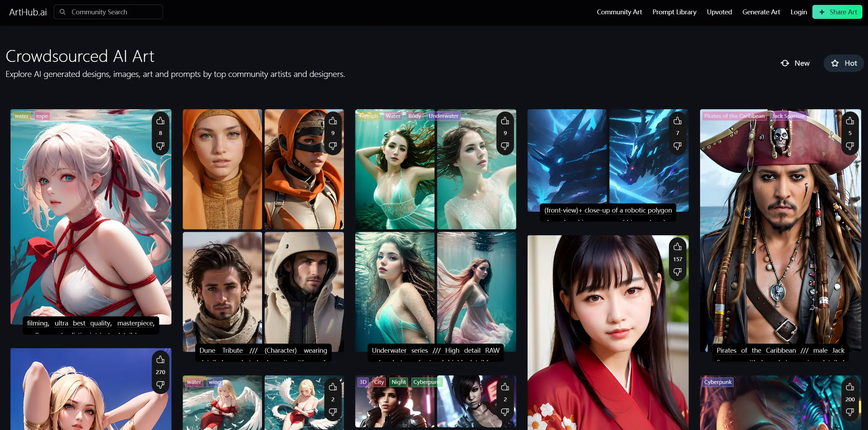
Task: Sort artworks by Hot
Action: (x=844, y=63)
